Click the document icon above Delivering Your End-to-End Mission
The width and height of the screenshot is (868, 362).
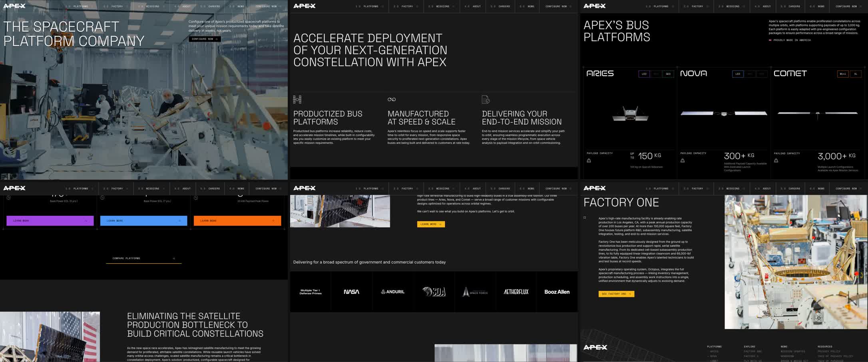pyautogui.click(x=486, y=99)
